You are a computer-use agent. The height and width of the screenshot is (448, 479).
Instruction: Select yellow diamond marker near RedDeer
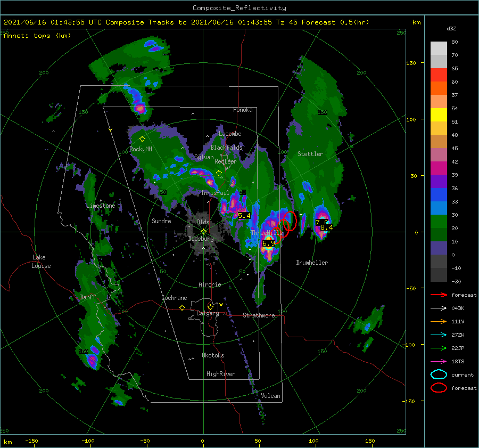[x=219, y=173]
